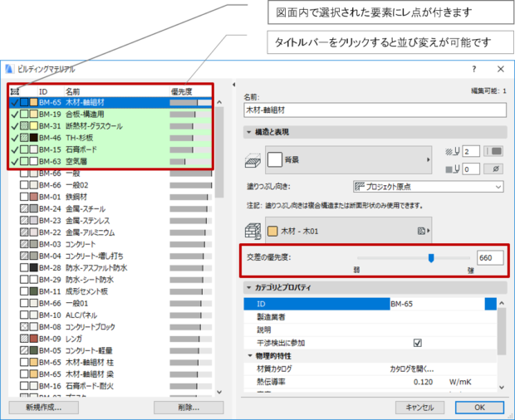Select the BM-46 TH-杉板 row

point(110,138)
